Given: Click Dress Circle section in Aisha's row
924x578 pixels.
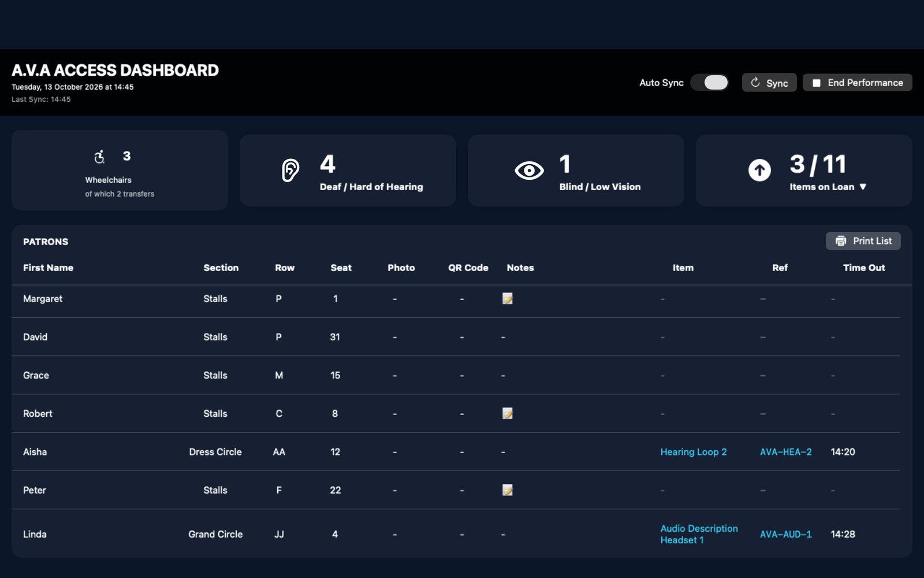Looking at the screenshot, I should 215,452.
